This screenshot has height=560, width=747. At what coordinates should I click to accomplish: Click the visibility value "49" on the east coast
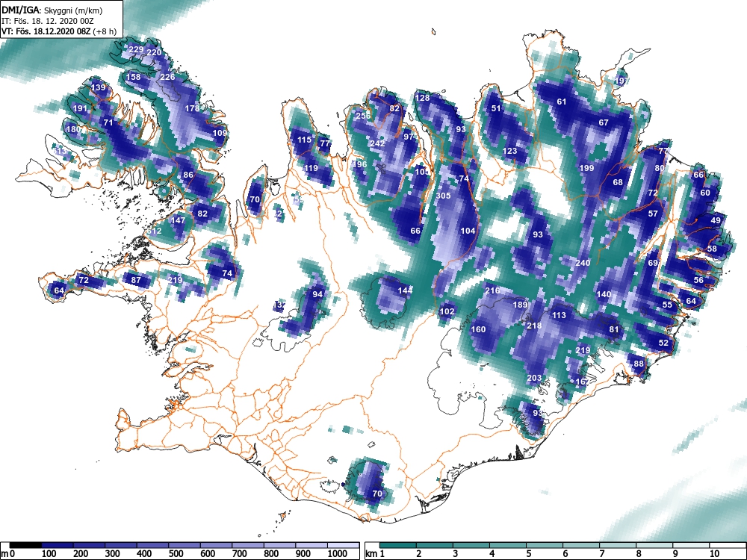(x=716, y=220)
